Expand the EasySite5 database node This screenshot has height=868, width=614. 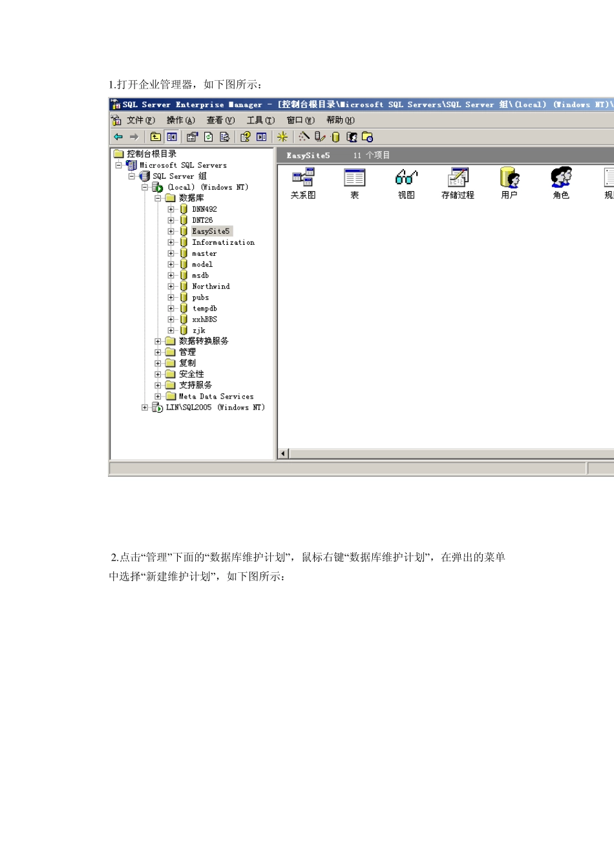[x=171, y=231]
